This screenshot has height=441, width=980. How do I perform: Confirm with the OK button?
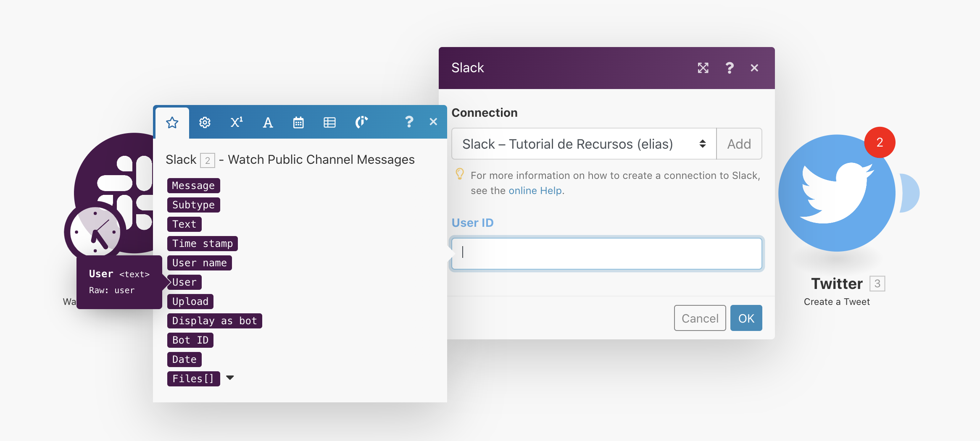(746, 318)
